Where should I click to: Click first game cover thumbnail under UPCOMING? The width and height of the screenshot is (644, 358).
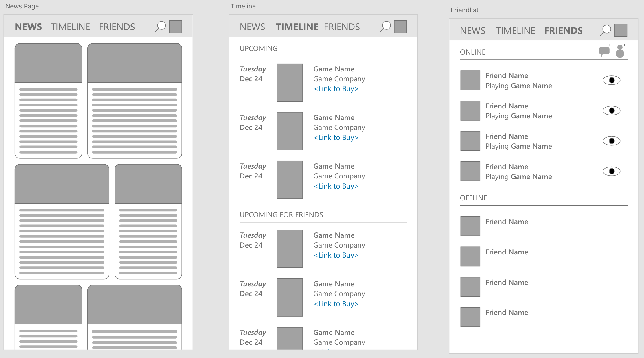[x=290, y=82]
